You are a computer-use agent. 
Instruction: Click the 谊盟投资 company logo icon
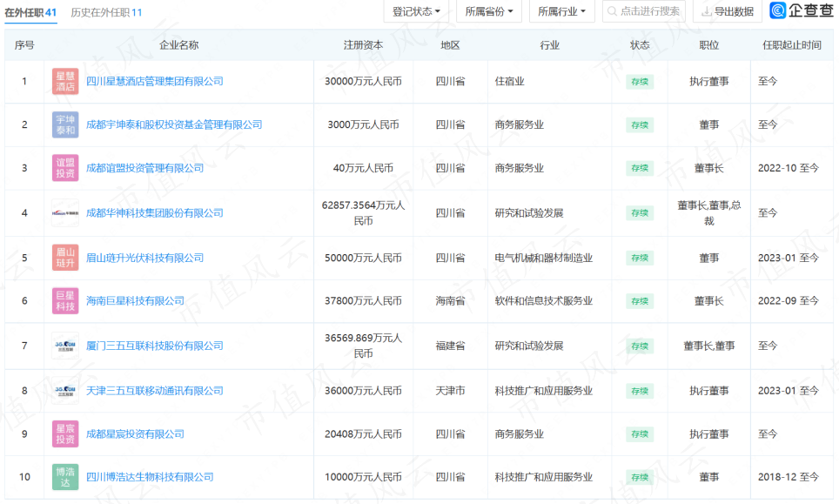coord(65,168)
